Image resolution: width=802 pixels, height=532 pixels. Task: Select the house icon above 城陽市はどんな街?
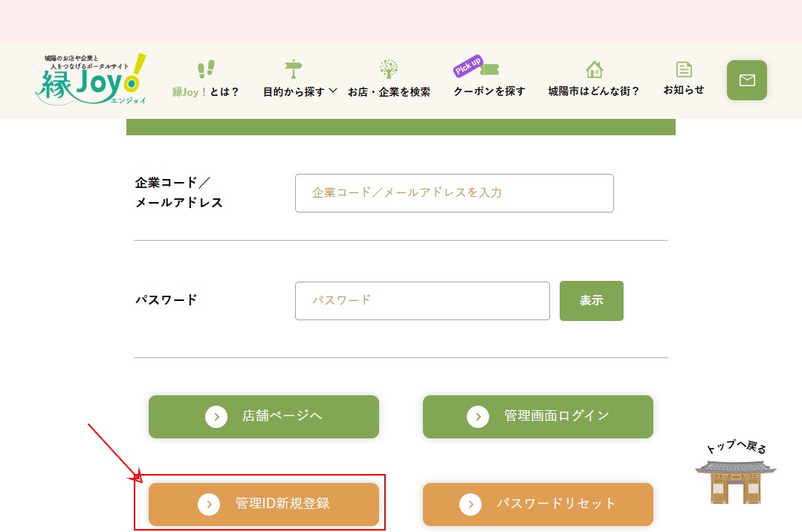click(593, 68)
